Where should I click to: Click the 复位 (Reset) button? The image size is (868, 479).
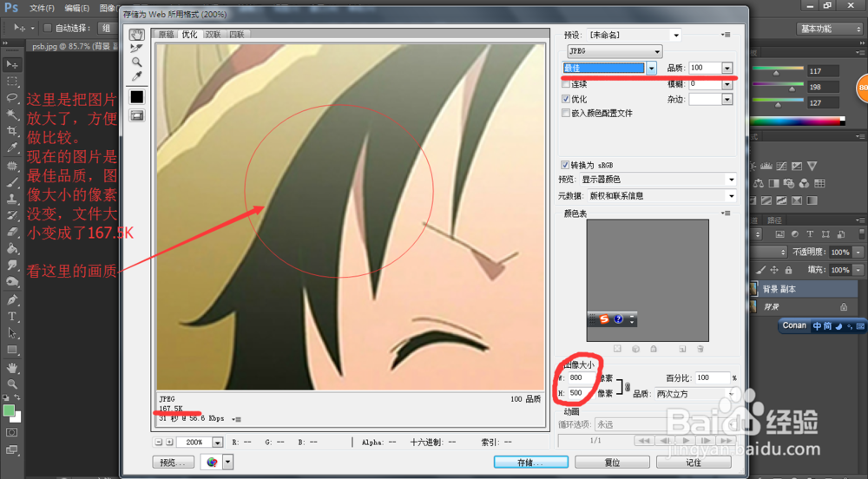point(612,463)
